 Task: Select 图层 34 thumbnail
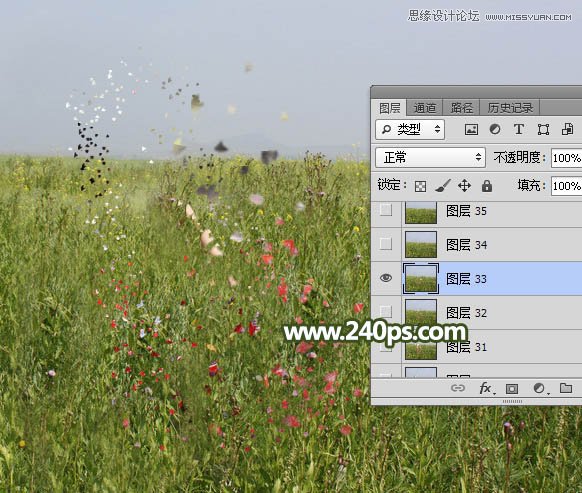click(421, 244)
